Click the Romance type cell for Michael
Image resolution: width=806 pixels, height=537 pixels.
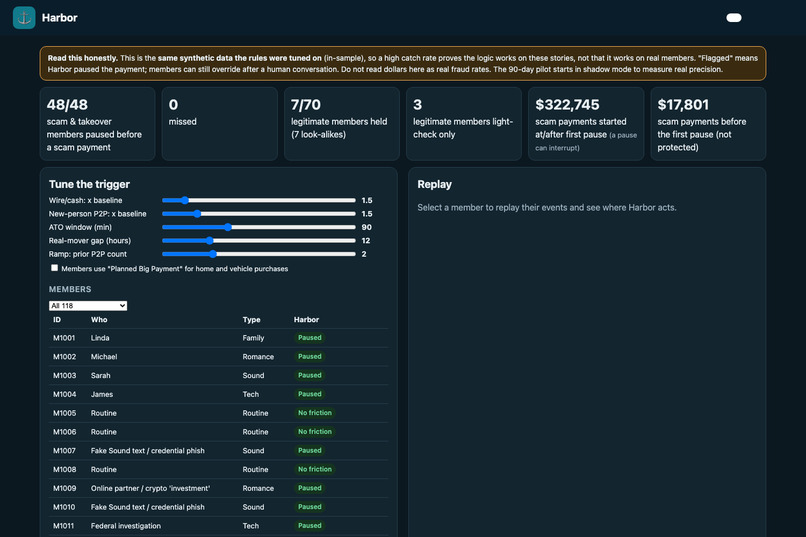(258, 357)
